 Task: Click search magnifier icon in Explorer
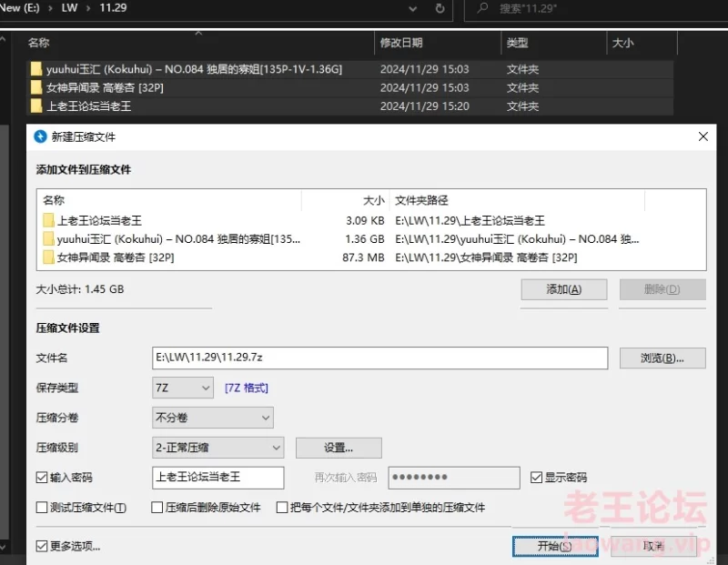pos(482,8)
